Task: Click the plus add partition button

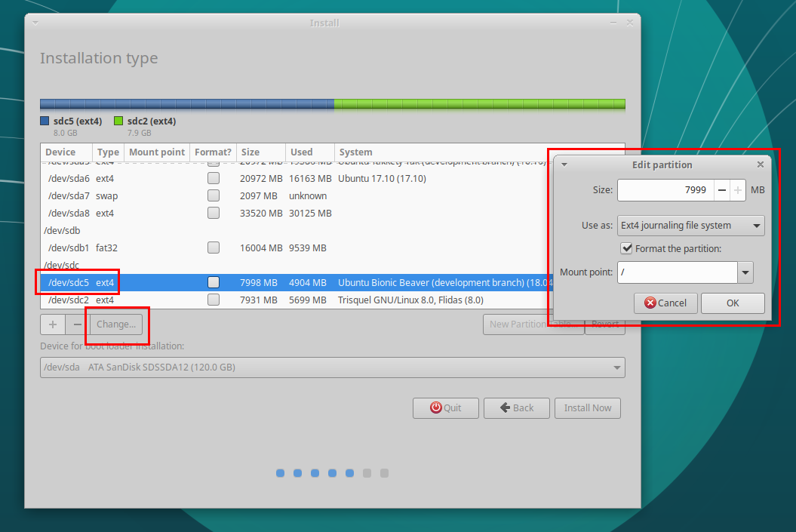Action: [x=53, y=324]
